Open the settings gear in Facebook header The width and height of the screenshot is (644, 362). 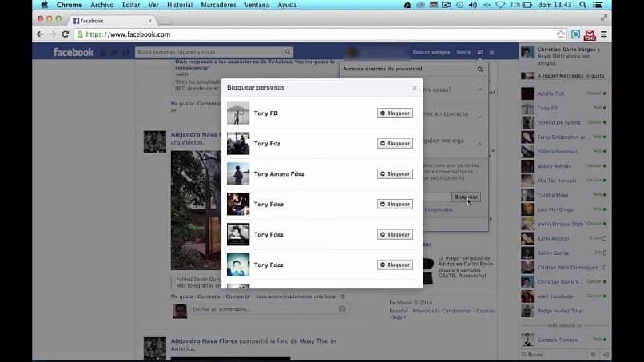pos(491,53)
